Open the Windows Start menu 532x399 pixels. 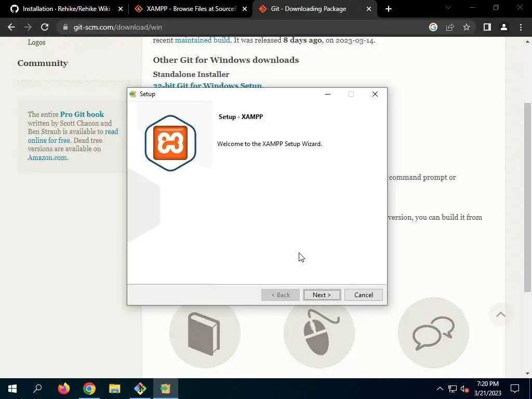click(x=12, y=389)
